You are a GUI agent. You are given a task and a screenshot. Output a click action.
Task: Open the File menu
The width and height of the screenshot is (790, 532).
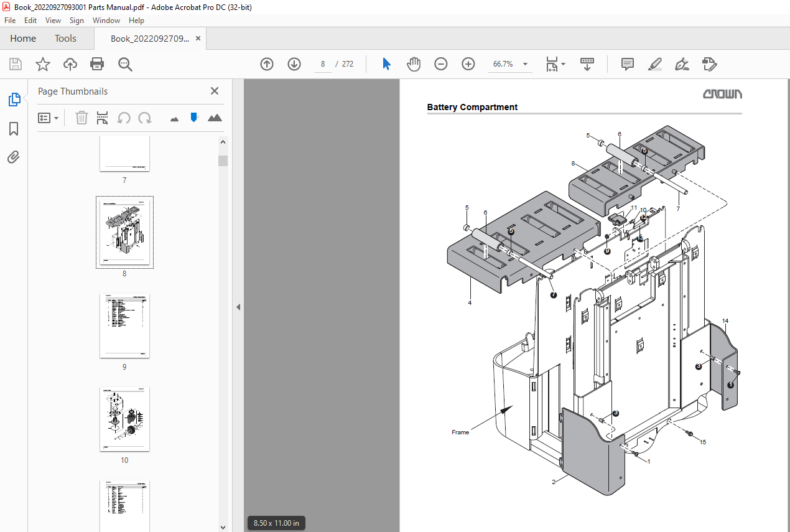(10, 21)
